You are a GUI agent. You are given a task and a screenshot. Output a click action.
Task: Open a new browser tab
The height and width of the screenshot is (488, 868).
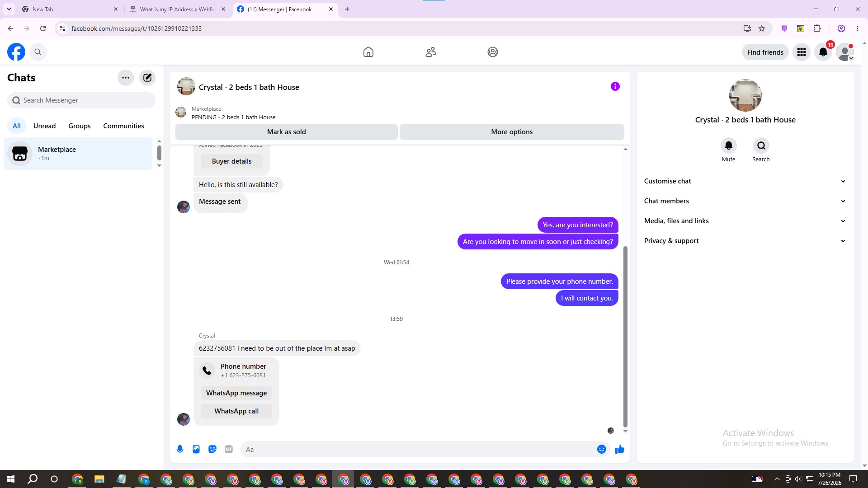pyautogui.click(x=347, y=9)
